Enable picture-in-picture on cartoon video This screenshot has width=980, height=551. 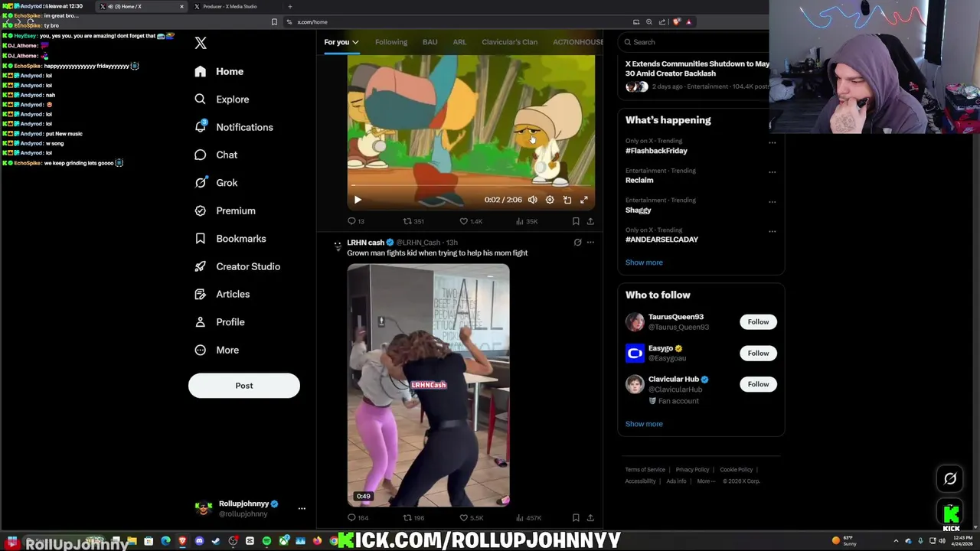click(x=567, y=200)
